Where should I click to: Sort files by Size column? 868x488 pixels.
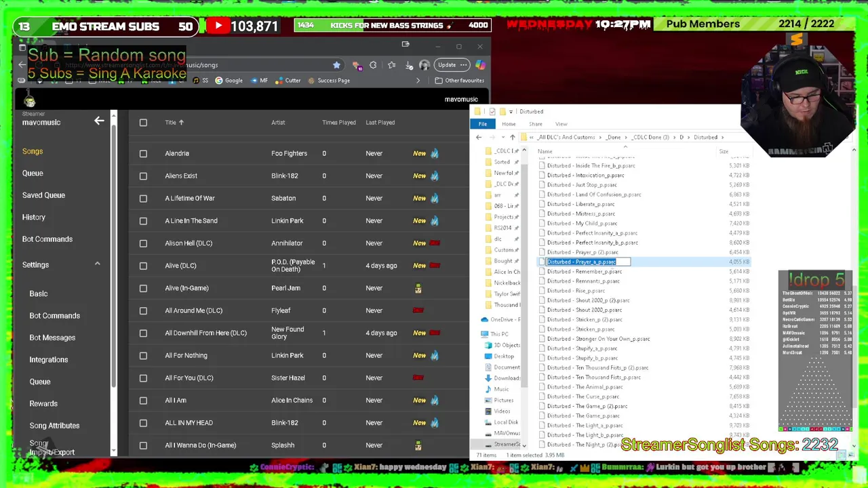click(724, 151)
